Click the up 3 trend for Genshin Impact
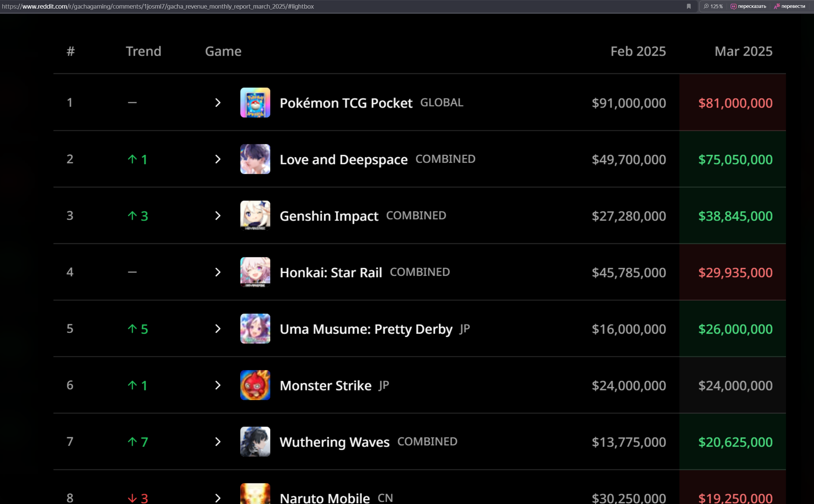 138,216
